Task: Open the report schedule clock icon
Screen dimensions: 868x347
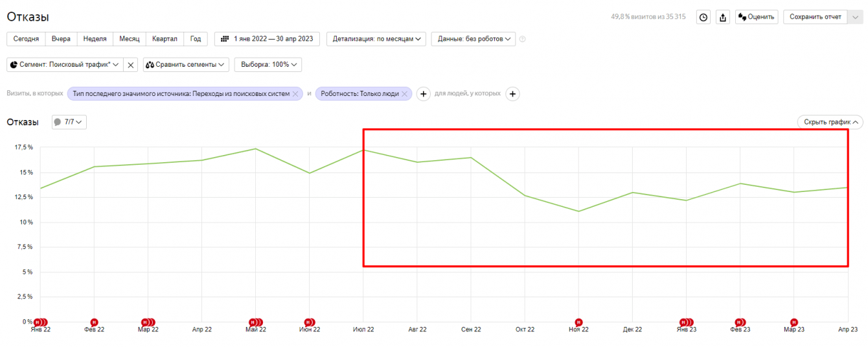Action: 703,18
